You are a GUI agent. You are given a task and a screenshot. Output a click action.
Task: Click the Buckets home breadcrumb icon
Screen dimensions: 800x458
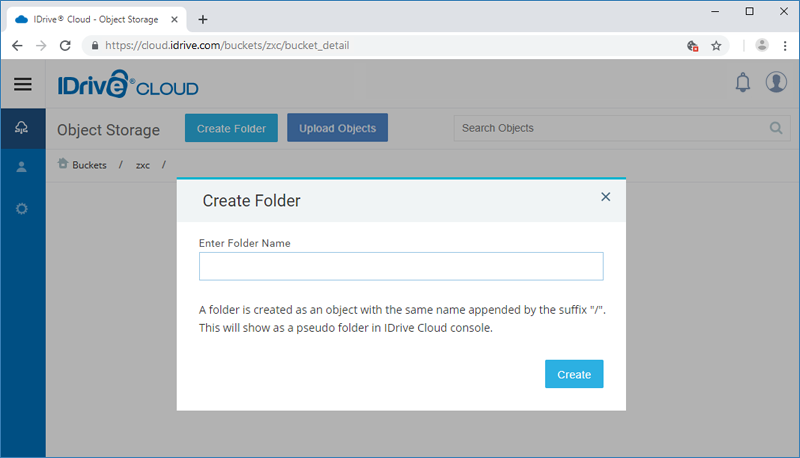tap(63, 164)
